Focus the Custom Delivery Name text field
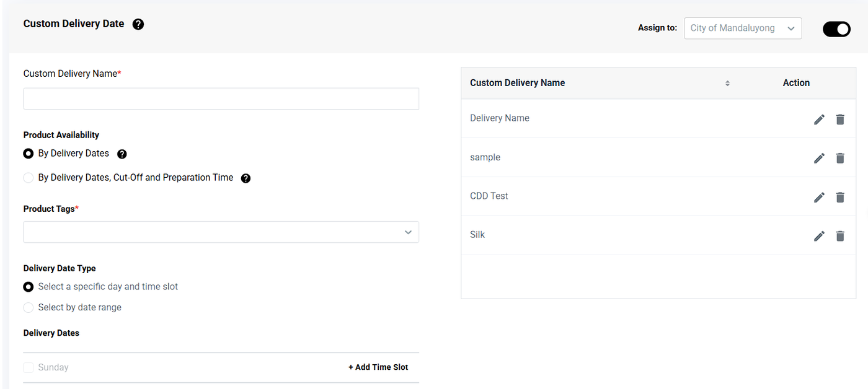This screenshot has height=389, width=868. pos(221,99)
